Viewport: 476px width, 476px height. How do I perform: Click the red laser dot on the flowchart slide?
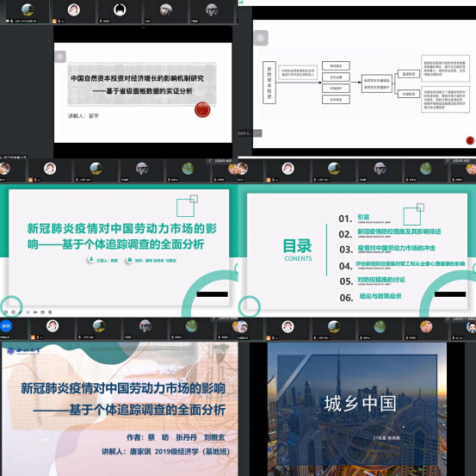coord(470,140)
